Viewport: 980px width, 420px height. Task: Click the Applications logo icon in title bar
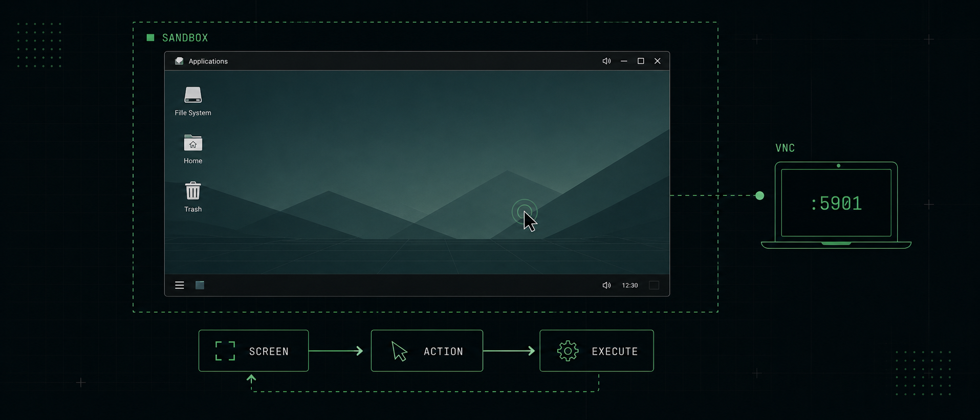tap(179, 61)
